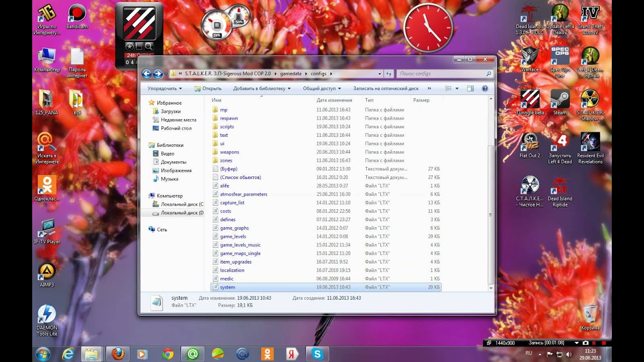Open the Упорядочить dropdown menu
Viewport: 644px width, 362px height.
pos(165,88)
